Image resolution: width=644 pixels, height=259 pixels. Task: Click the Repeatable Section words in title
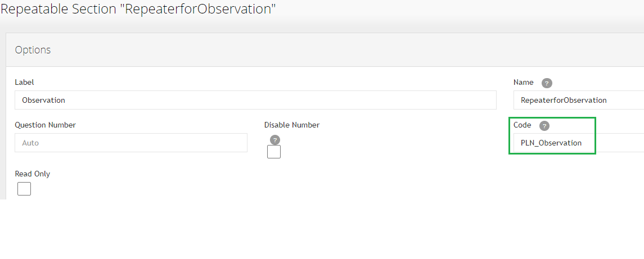pos(58,9)
